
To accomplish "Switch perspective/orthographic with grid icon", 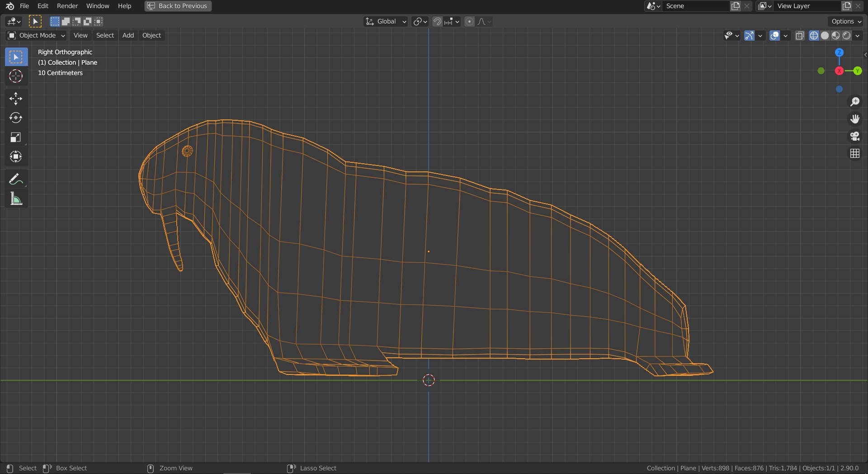I will 854,154.
